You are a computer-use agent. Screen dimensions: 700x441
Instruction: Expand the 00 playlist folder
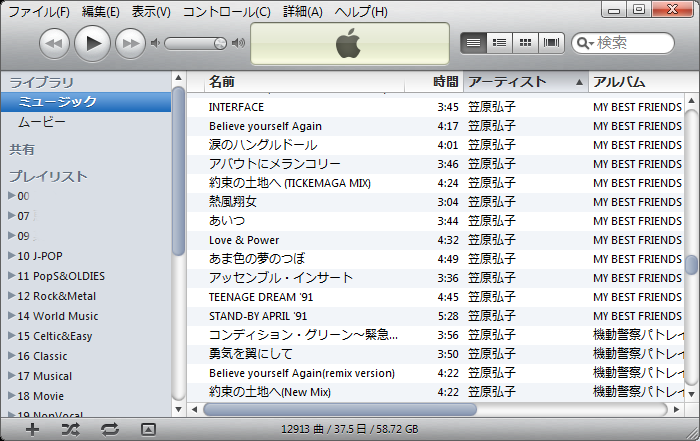[x=12, y=195]
